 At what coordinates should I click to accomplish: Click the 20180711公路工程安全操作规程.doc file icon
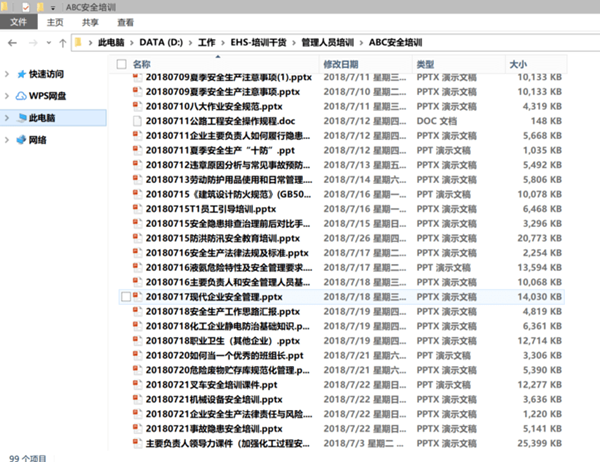pos(138,121)
